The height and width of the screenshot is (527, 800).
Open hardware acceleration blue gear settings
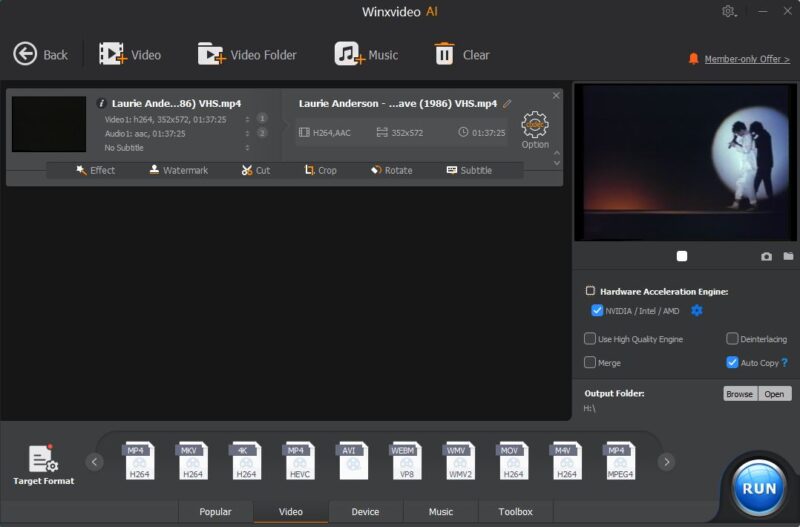pyautogui.click(x=696, y=310)
